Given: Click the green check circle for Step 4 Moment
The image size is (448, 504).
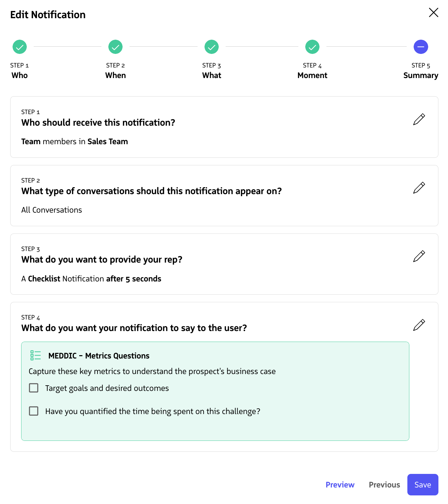Looking at the screenshot, I should 312,47.
